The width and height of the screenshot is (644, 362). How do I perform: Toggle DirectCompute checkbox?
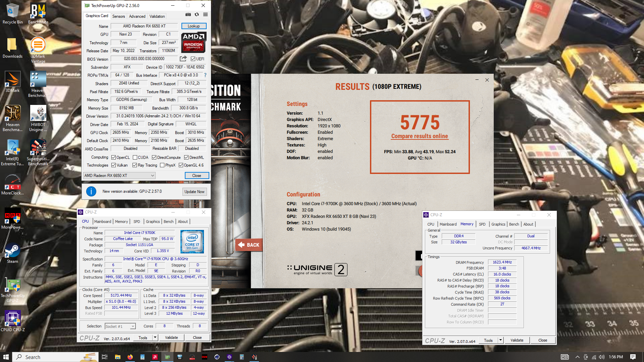(154, 158)
